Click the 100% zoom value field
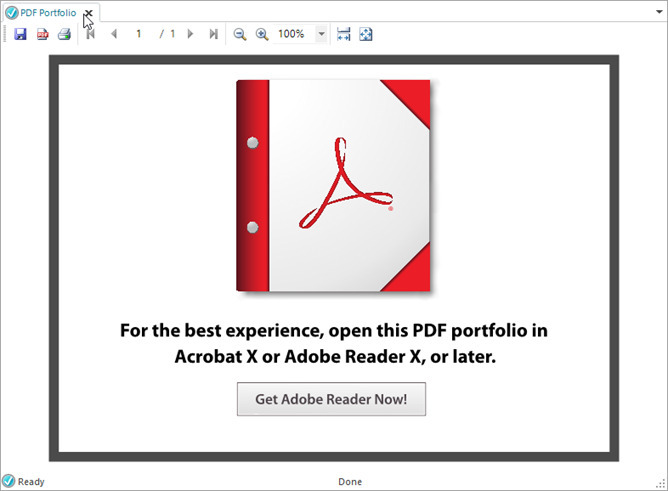The height and width of the screenshot is (491, 668). click(295, 34)
